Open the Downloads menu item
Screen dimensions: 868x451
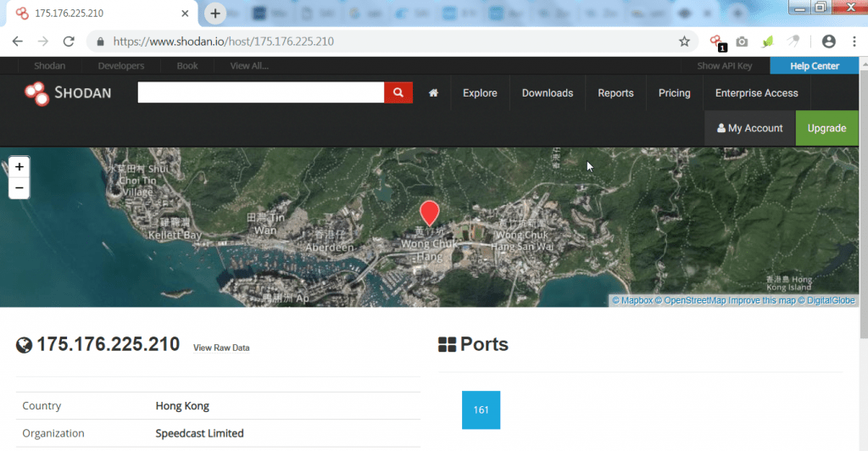tap(548, 93)
